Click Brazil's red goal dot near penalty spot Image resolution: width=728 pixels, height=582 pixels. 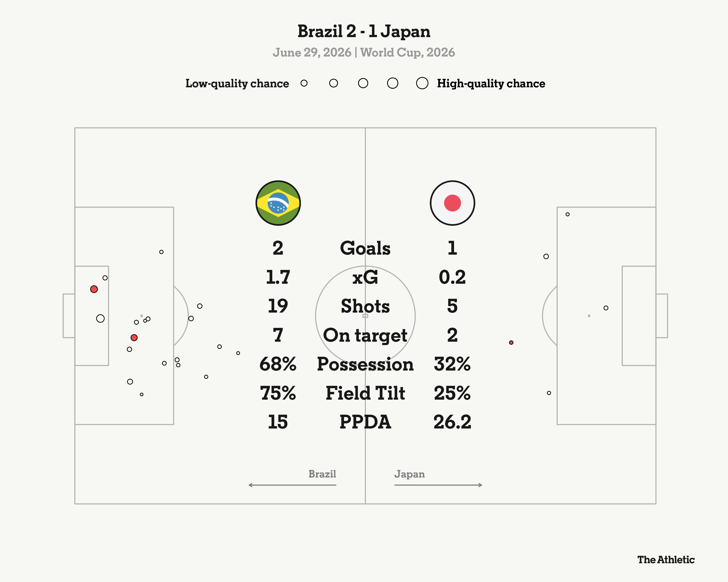point(134,338)
